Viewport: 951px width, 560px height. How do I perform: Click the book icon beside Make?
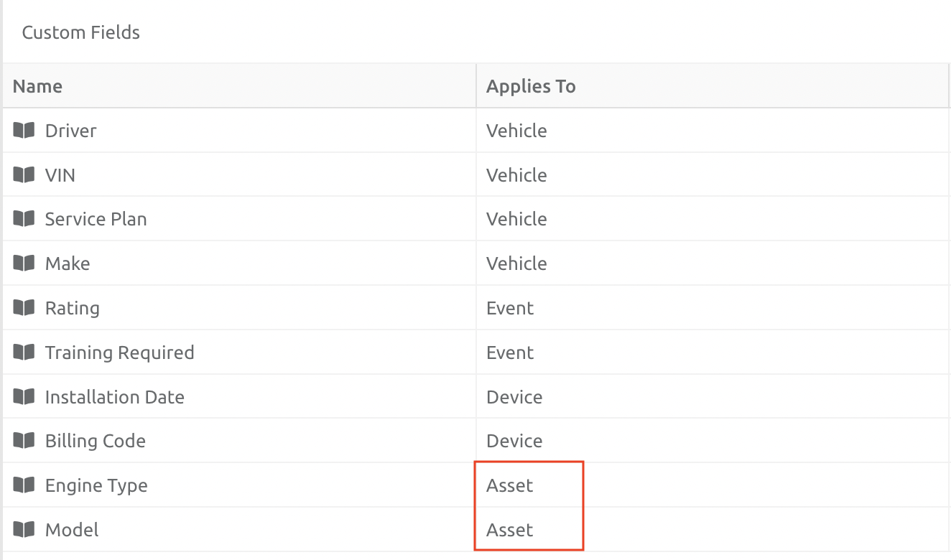click(x=23, y=263)
